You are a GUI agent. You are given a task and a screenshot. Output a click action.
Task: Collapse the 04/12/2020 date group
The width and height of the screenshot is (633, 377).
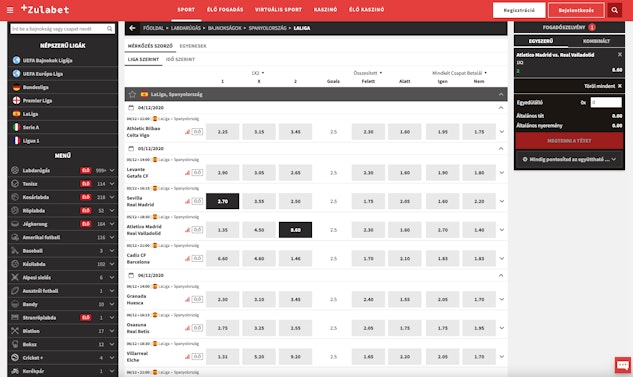click(x=501, y=108)
